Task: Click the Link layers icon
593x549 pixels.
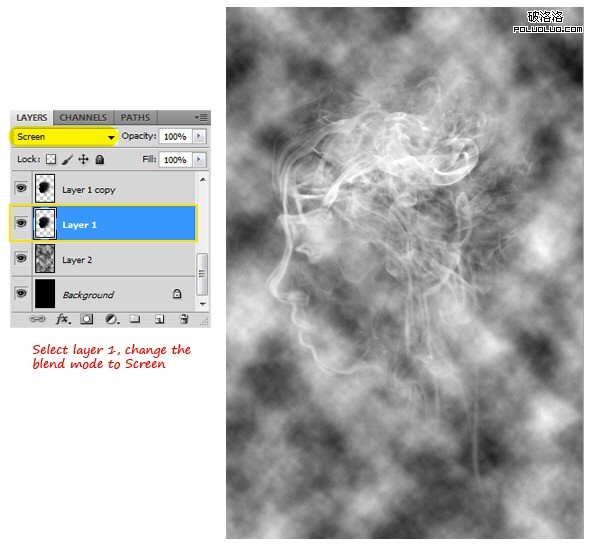Action: 37,319
